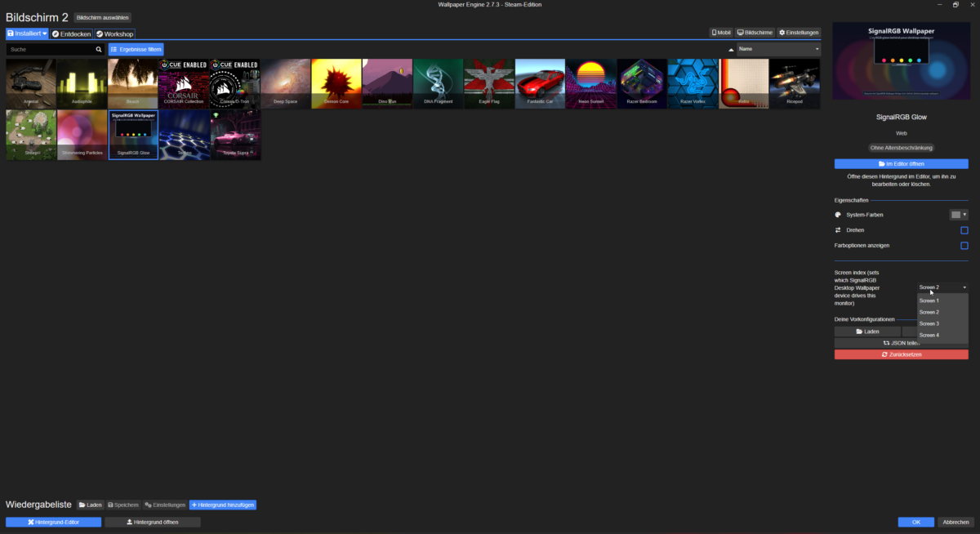This screenshot has width=980, height=534.
Task: Click the restore window button in title bar
Action: click(955, 4)
